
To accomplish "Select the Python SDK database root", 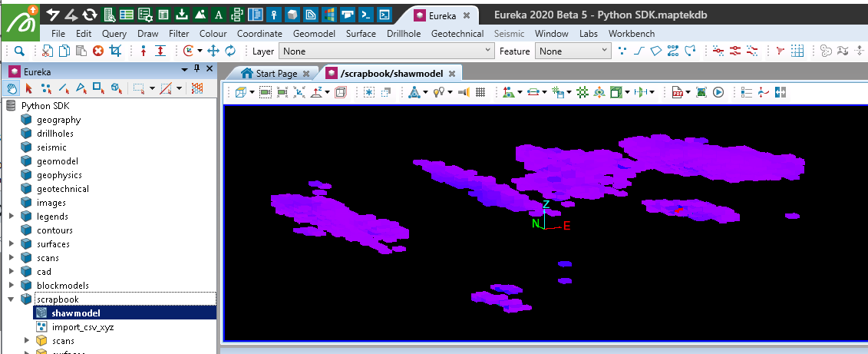I will [x=46, y=106].
